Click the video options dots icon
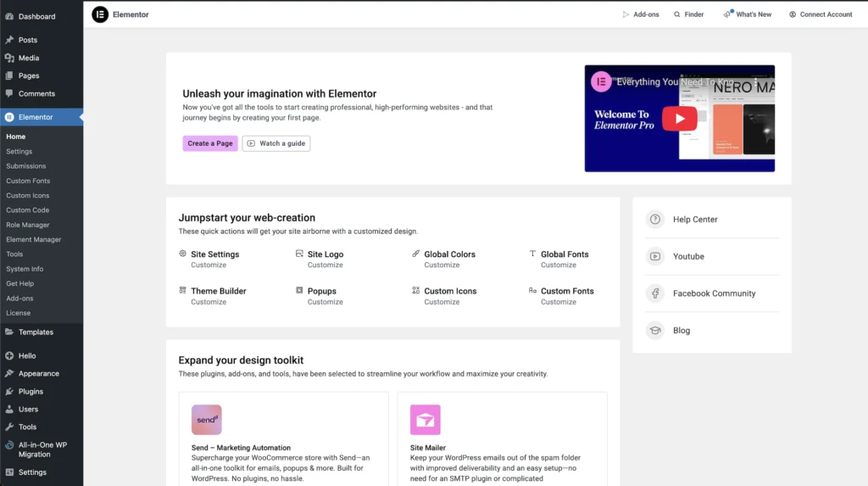 [x=755, y=81]
